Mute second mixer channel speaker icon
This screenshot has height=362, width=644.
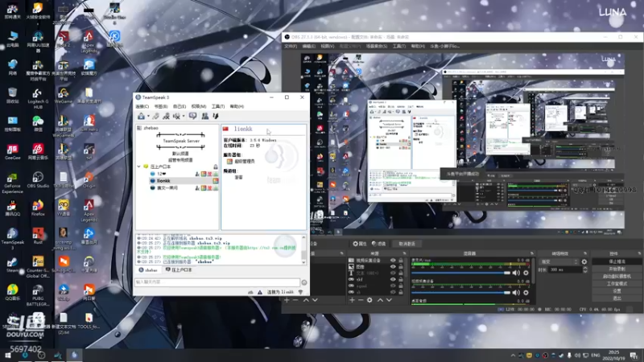tap(516, 293)
